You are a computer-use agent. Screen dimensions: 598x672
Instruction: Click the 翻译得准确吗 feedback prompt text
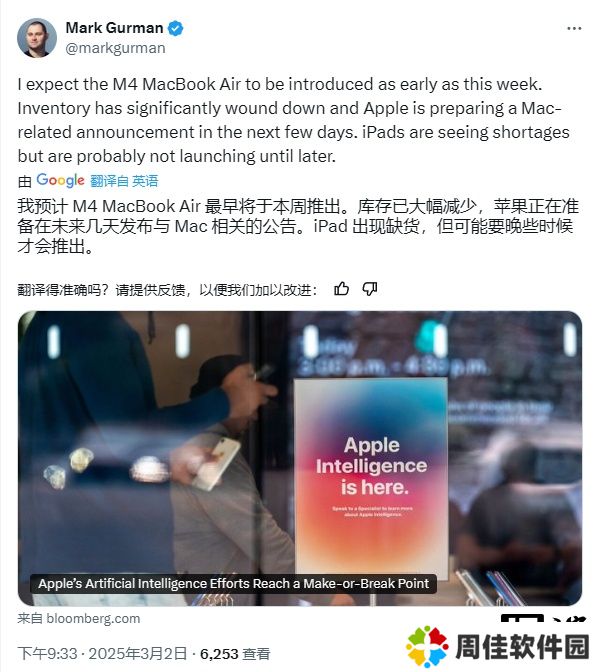(x=168, y=290)
